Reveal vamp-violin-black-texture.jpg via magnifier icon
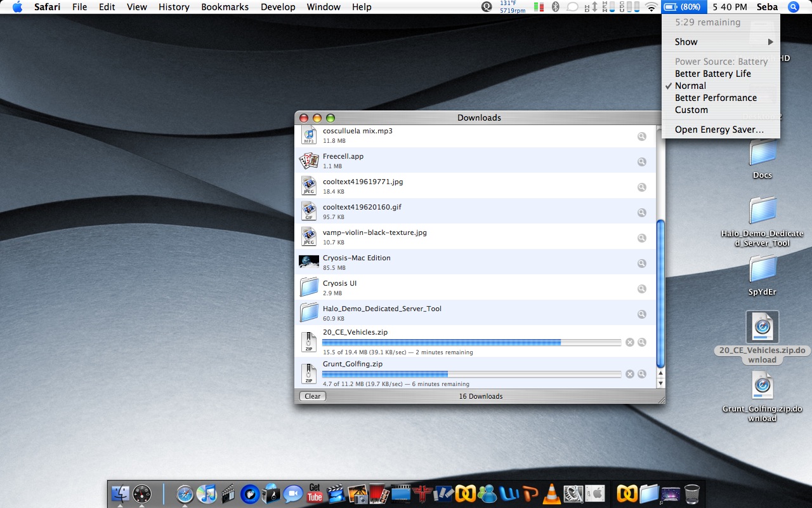The width and height of the screenshot is (812, 508). (642, 237)
